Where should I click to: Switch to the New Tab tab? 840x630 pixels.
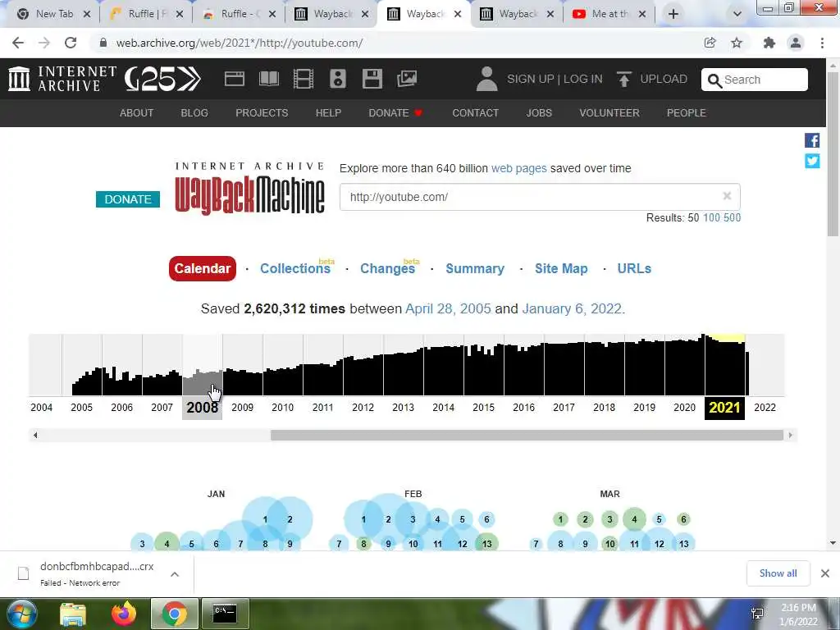click(53, 14)
